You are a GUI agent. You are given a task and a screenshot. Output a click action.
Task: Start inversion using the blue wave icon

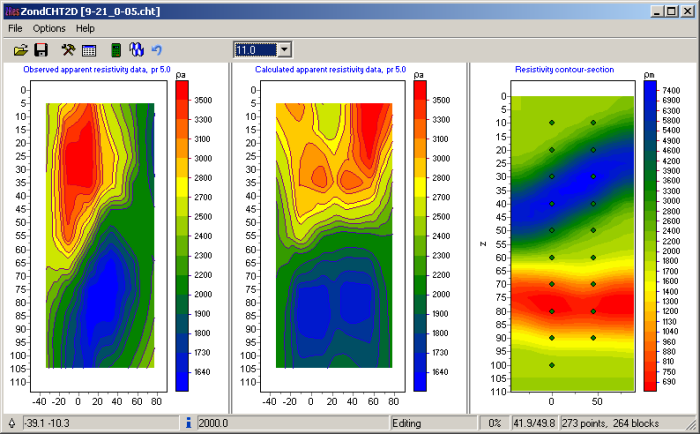click(137, 49)
